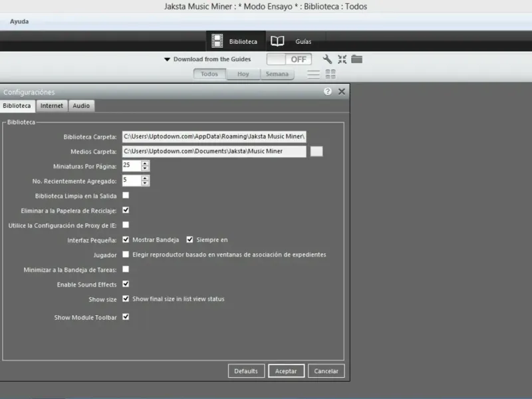The image size is (532, 399).
Task: Decrease No. Recientemente Agregado value
Action: point(145,184)
